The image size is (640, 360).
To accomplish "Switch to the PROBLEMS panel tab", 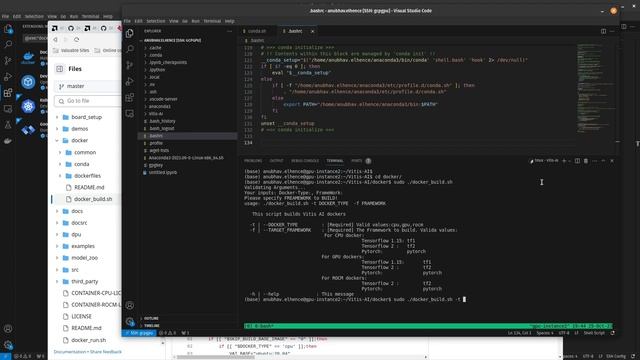I will 253,161.
